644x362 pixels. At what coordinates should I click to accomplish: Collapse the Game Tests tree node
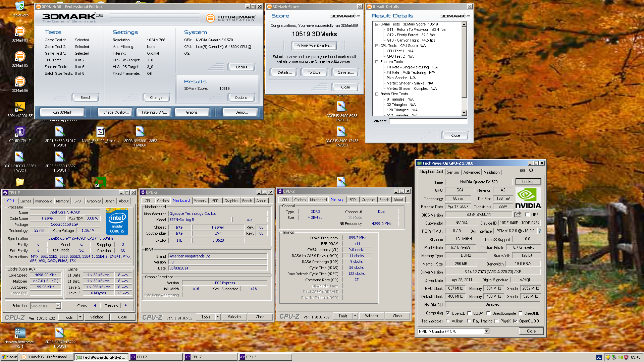377,24
